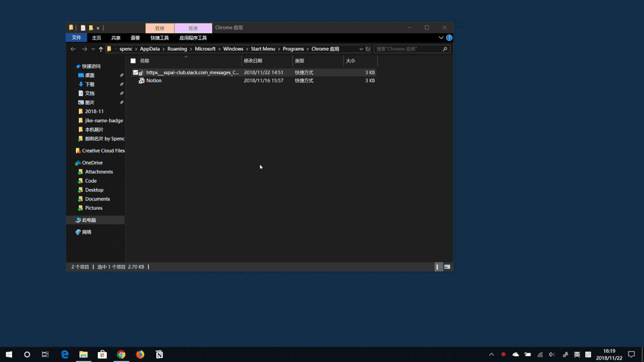Screen dimensions: 644x362
Task: Click the Properties icon in quick access toolbar
Action: [x=83, y=28]
